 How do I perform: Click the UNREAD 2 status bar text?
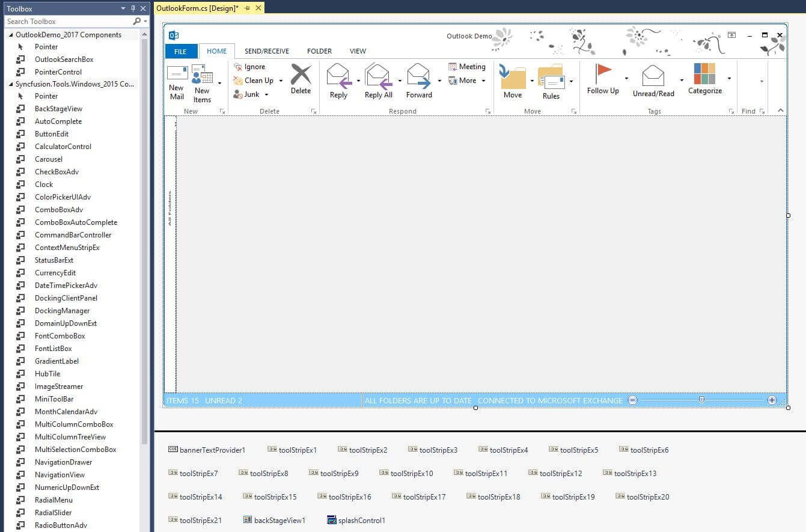[x=224, y=400]
